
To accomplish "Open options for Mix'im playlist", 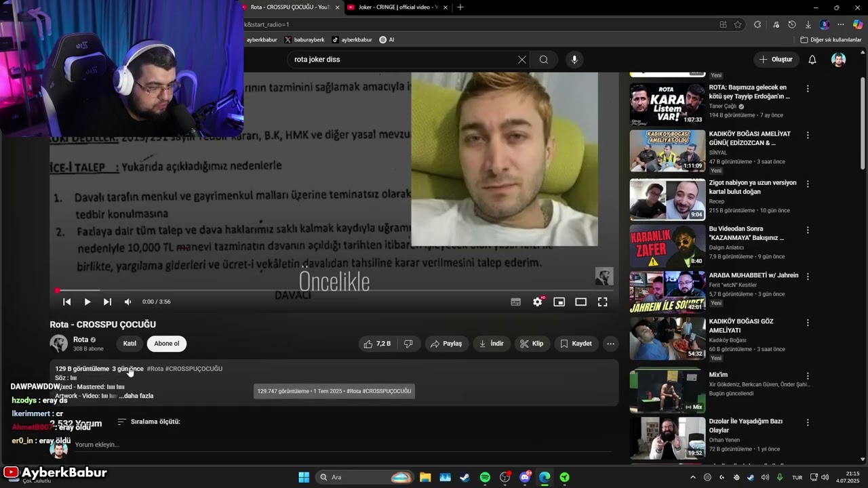I will tap(808, 376).
